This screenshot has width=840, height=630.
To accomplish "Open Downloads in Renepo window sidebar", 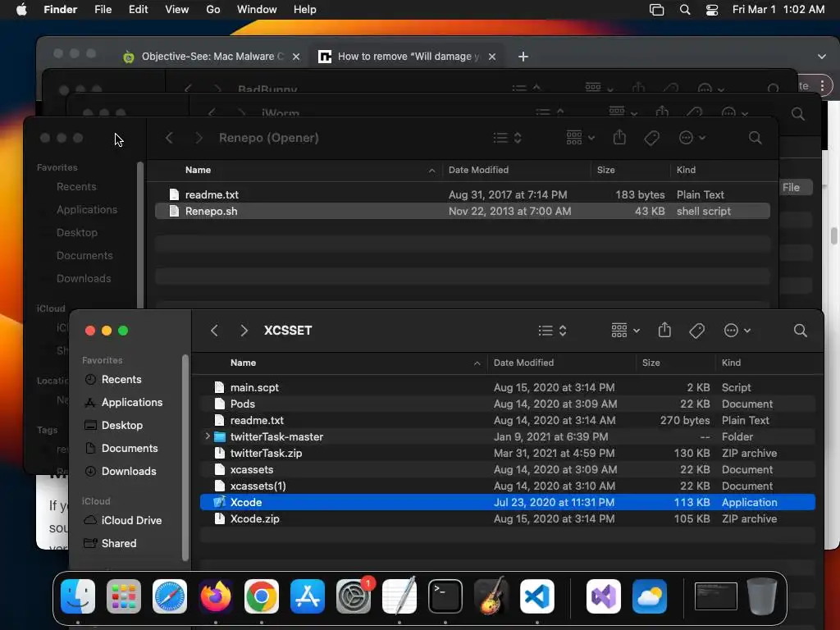I will pyautogui.click(x=84, y=279).
